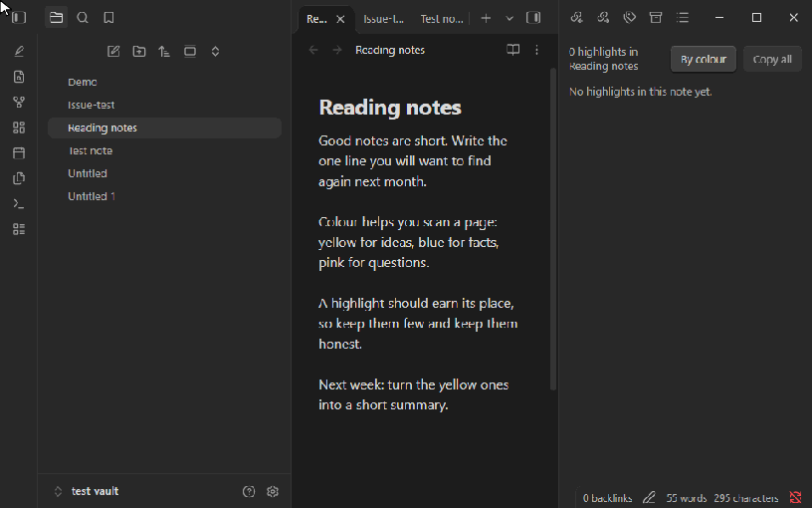Close the Reading notes tab
The height and width of the screenshot is (508, 812).
pos(340,19)
